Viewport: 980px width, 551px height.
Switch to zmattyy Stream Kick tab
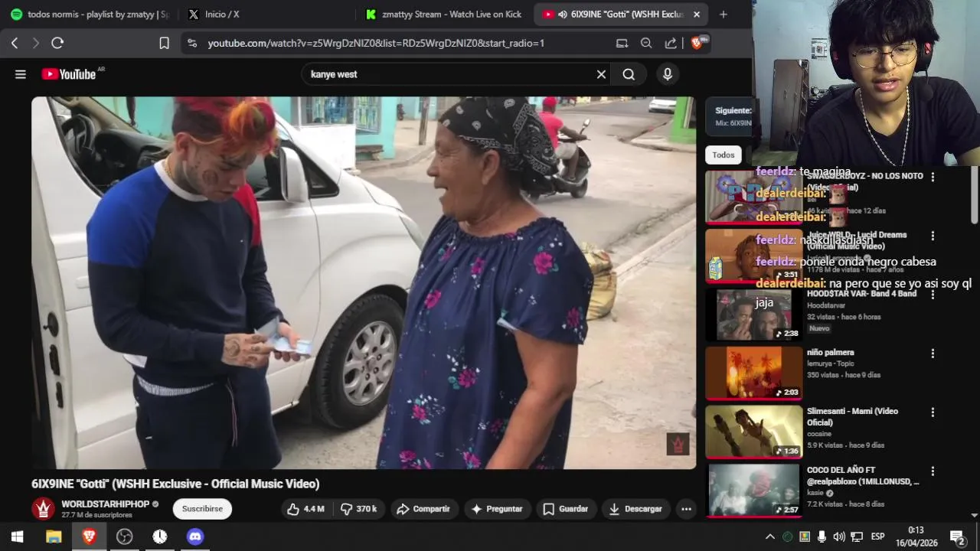tap(443, 15)
